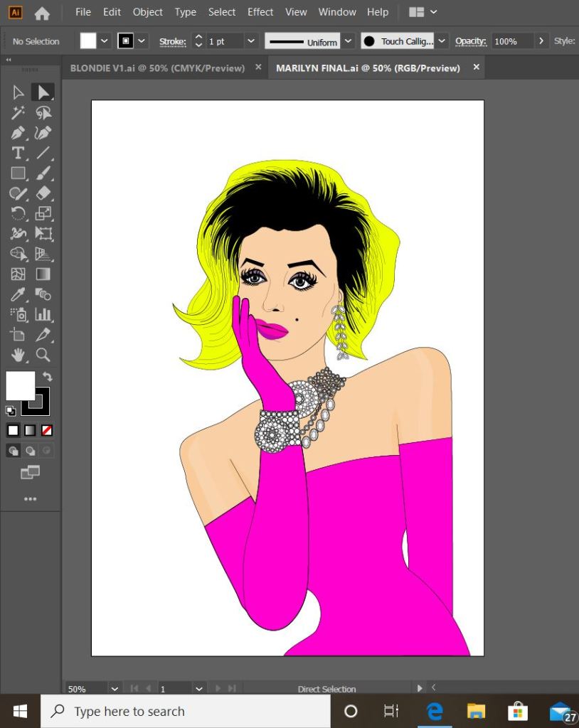Expand the stroke weight dropdown
Screen dimensions: 579x728
tap(250, 41)
